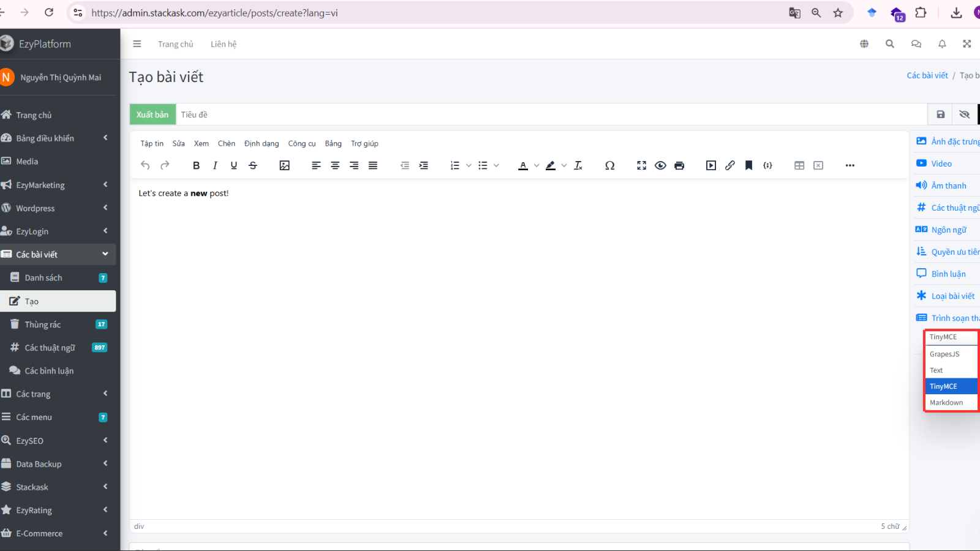Screen dimensions: 980x551
Task: Insert a link with the chain icon
Action: (730, 165)
